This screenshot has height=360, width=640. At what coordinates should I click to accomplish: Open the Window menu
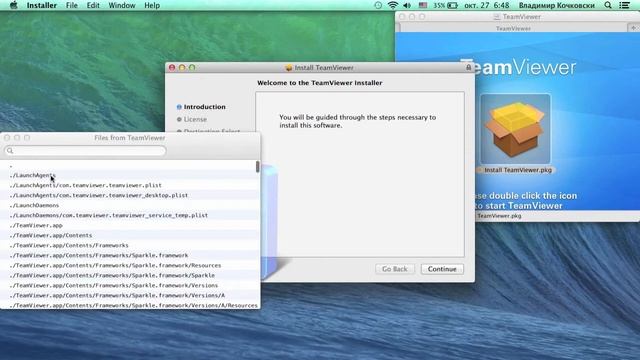click(x=122, y=5)
